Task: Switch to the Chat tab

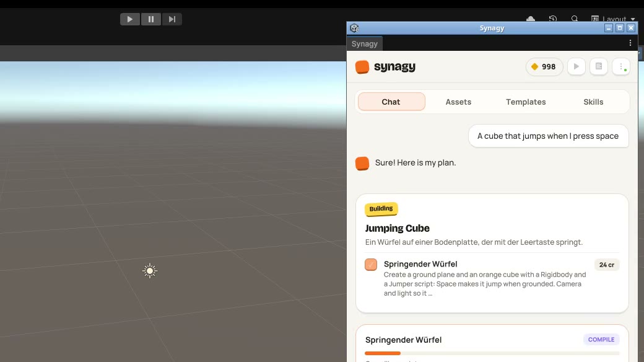Action: (391, 102)
